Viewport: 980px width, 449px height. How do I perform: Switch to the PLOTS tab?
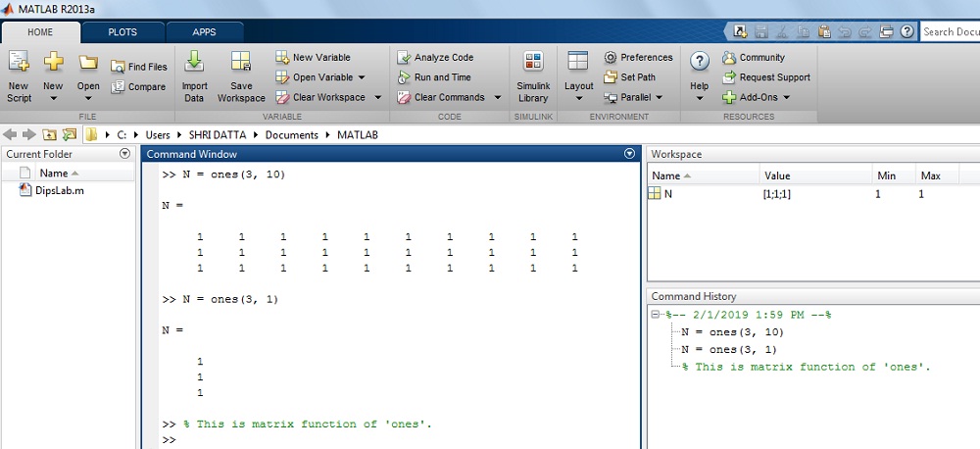[x=122, y=31]
